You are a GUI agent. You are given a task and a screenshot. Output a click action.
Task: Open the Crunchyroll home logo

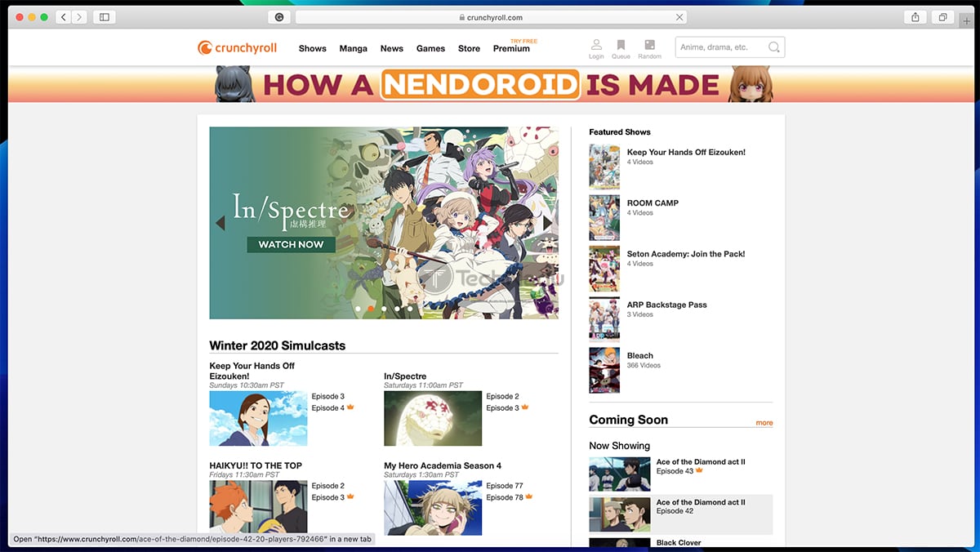[237, 47]
